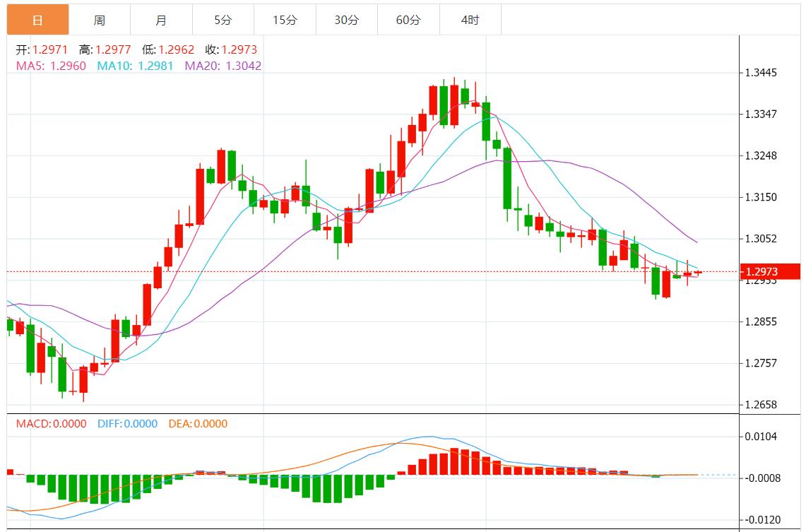
Task: Click the MA20: 1.3042 indicator label
Action: pyautogui.click(x=223, y=66)
